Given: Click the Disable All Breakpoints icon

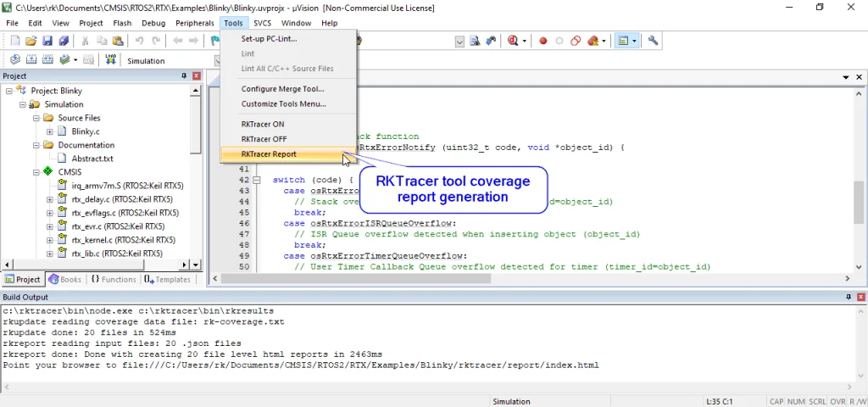Looking at the screenshot, I should [x=576, y=41].
